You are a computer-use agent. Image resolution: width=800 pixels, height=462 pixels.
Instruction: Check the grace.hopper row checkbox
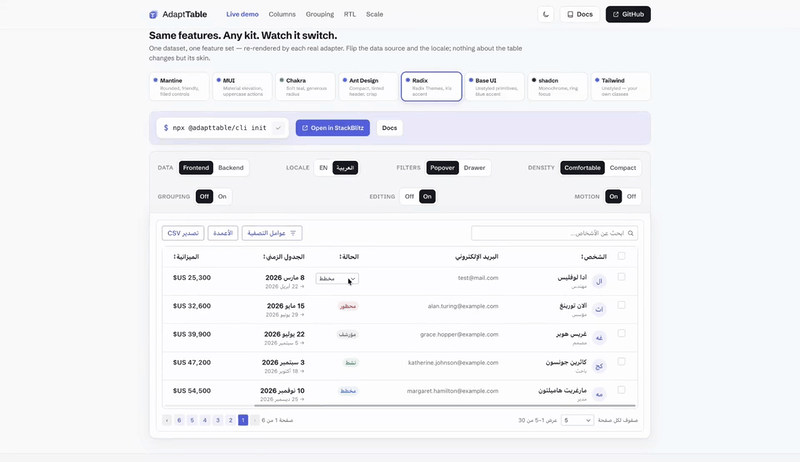coord(621,333)
